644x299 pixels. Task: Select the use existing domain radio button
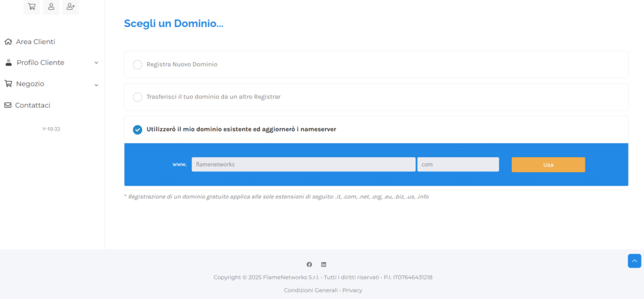138,129
